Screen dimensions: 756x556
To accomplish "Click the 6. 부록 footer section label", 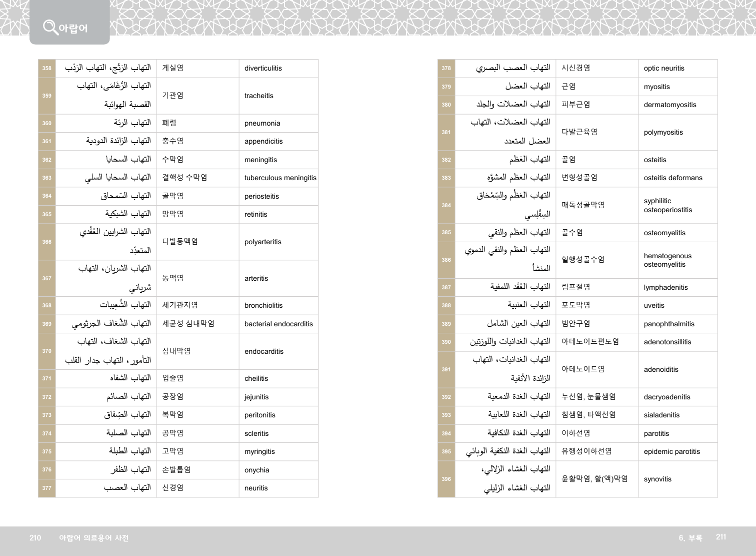I will pyautogui.click(x=690, y=538).
